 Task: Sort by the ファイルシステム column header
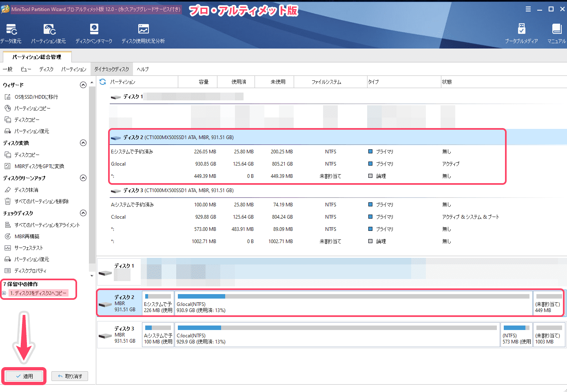pos(330,82)
